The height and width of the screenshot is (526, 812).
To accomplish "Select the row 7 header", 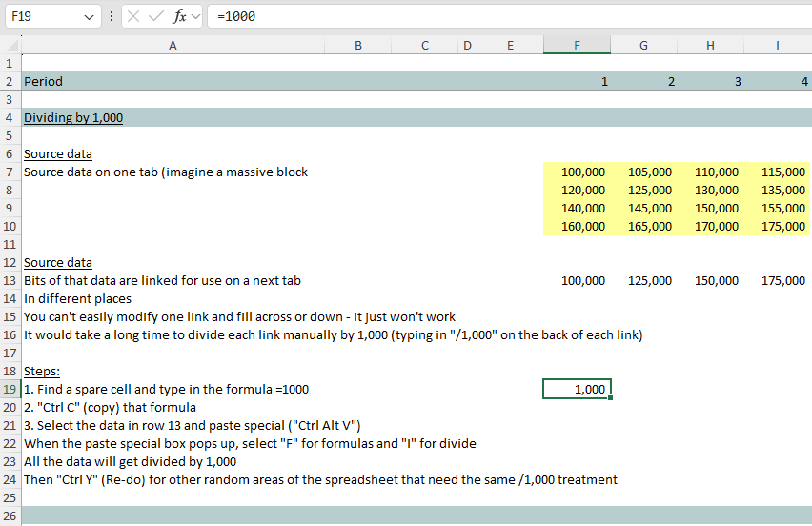I will pyautogui.click(x=10, y=172).
